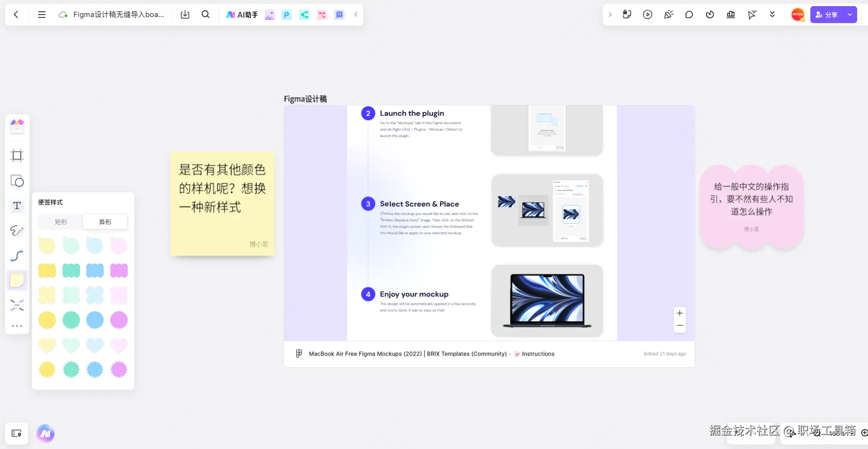Click the 分享 share button
868x449 pixels.
tap(827, 15)
